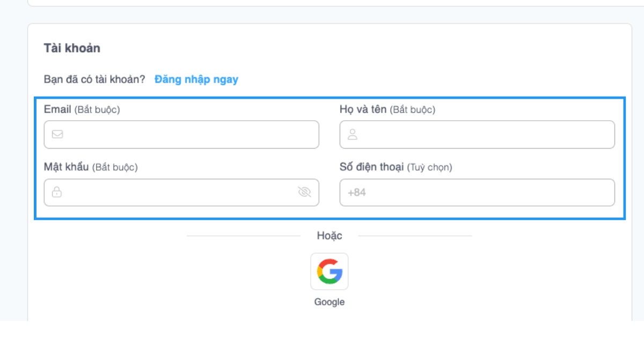Click the Bạn đã có tài khoản text
This screenshot has width=644, height=338.
(94, 79)
